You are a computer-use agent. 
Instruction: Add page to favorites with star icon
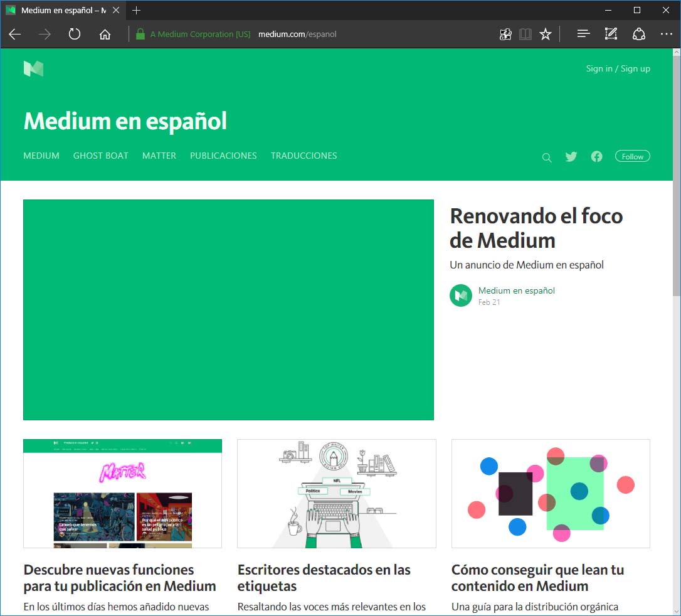coord(546,35)
